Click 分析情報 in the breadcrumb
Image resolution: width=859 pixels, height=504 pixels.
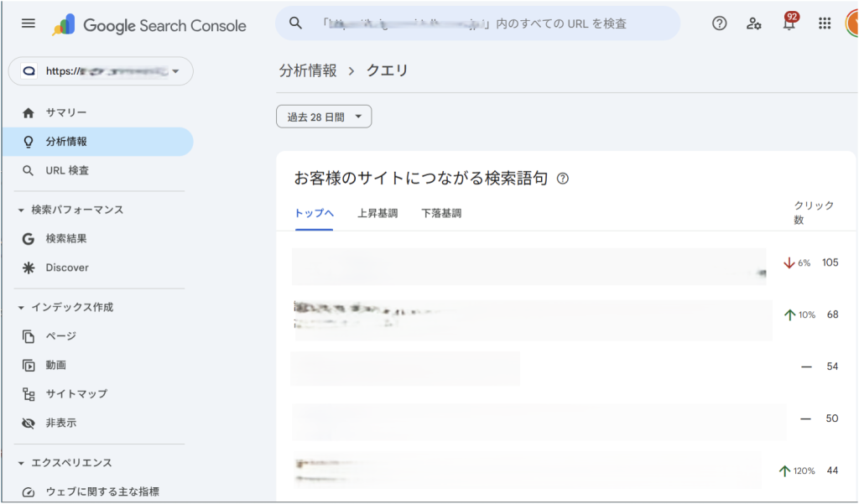308,70
